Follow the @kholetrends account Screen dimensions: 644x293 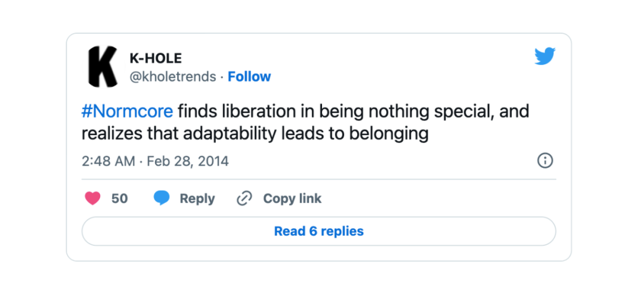click(249, 77)
